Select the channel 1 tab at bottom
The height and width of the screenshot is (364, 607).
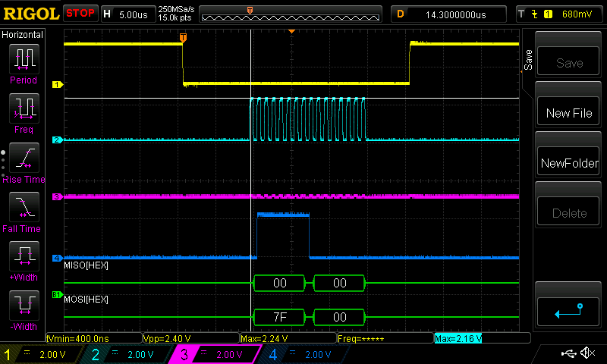coord(41,354)
